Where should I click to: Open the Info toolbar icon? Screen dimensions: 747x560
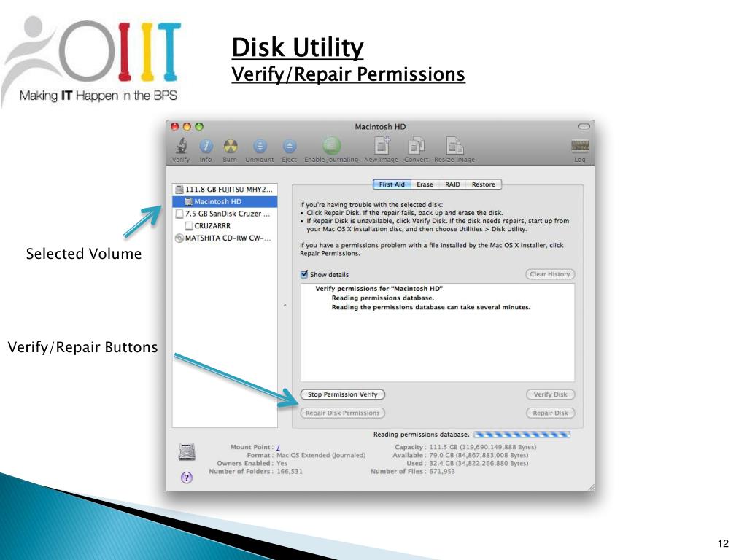206,146
